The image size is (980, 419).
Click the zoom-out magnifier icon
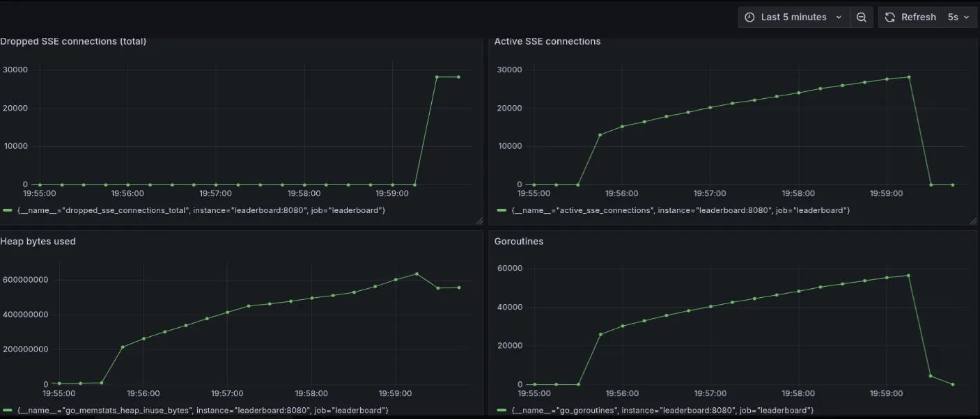[x=862, y=17]
